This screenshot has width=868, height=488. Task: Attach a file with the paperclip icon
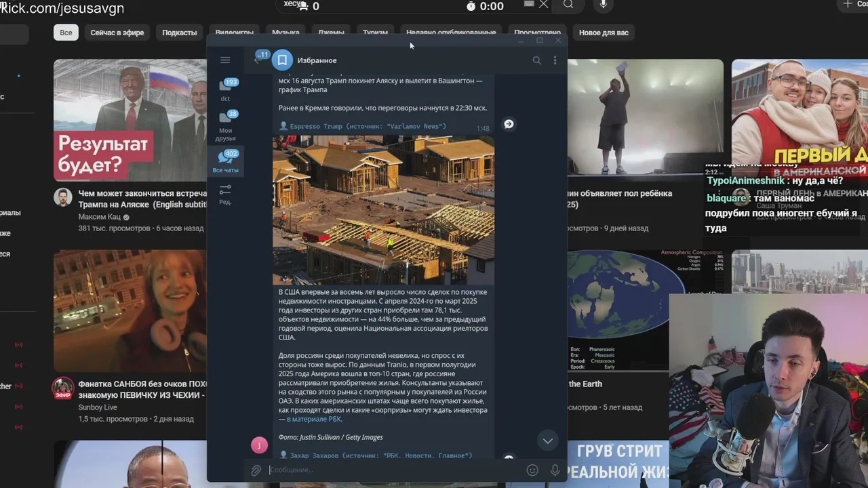pyautogui.click(x=256, y=470)
